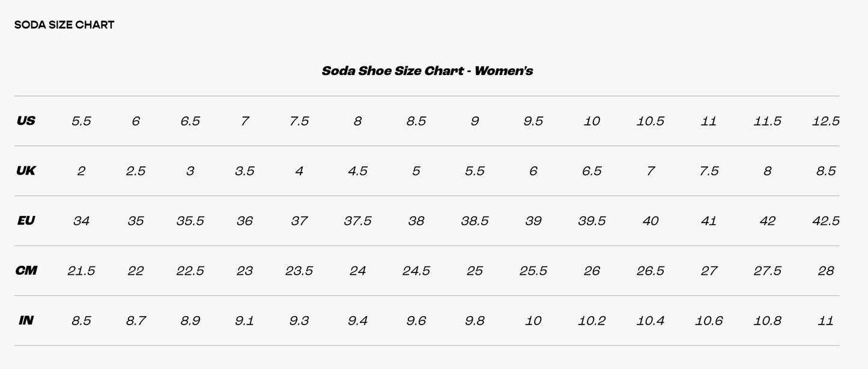868x369 pixels.
Task: Click EU size 42.5 cell
Action: [825, 221]
